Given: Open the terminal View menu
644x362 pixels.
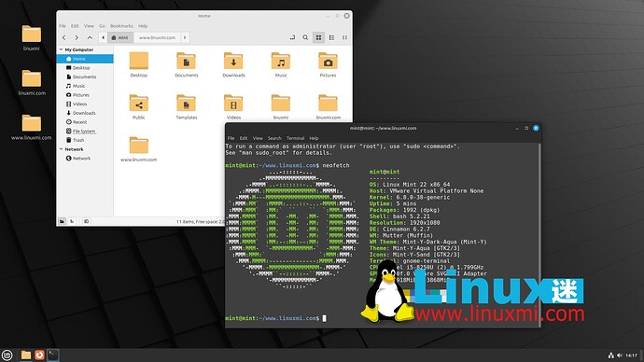Looking at the screenshot, I should tap(258, 138).
